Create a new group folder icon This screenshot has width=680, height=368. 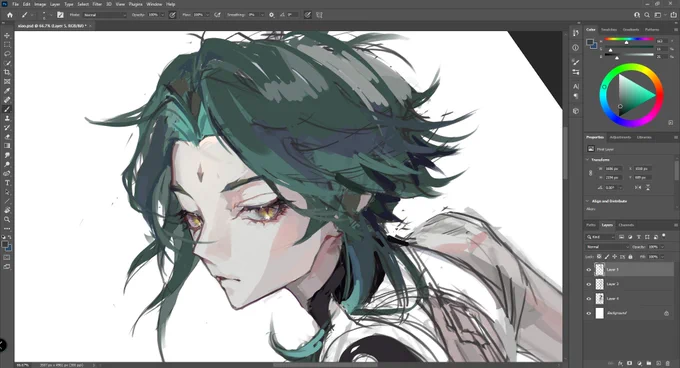coord(649,363)
